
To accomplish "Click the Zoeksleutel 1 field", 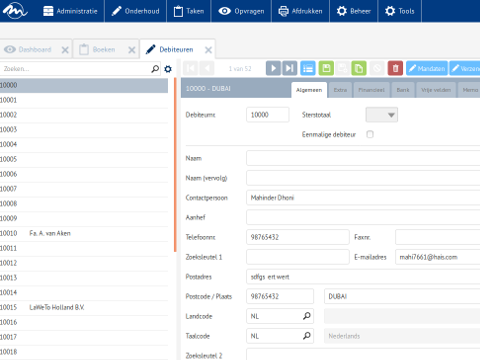I will [298, 257].
